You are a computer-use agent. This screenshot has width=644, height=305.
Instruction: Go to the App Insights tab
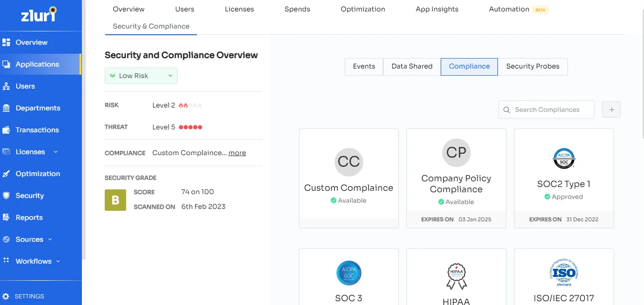click(437, 9)
